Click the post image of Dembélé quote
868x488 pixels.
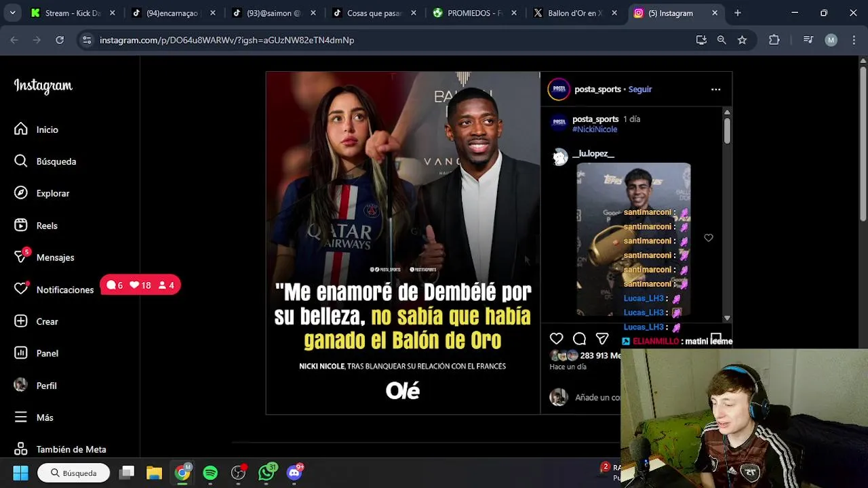click(403, 243)
